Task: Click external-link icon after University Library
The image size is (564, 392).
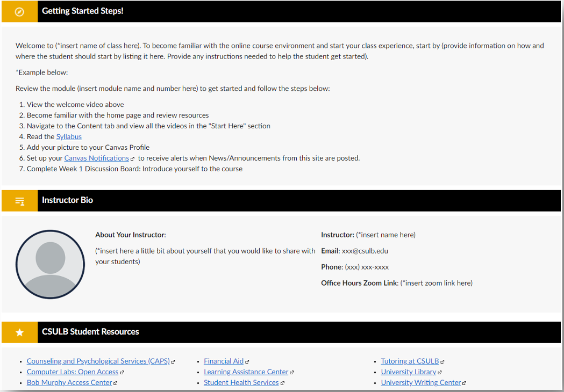Action: [440, 373]
